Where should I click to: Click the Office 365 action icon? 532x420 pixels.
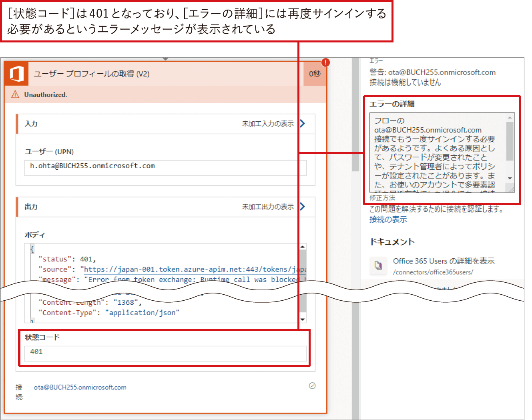16,74
